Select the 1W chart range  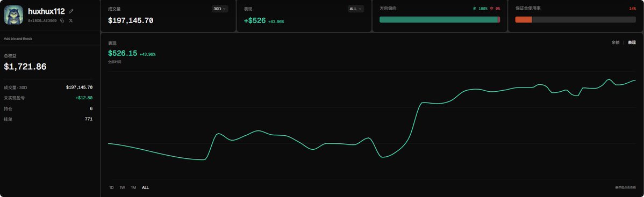[123, 187]
